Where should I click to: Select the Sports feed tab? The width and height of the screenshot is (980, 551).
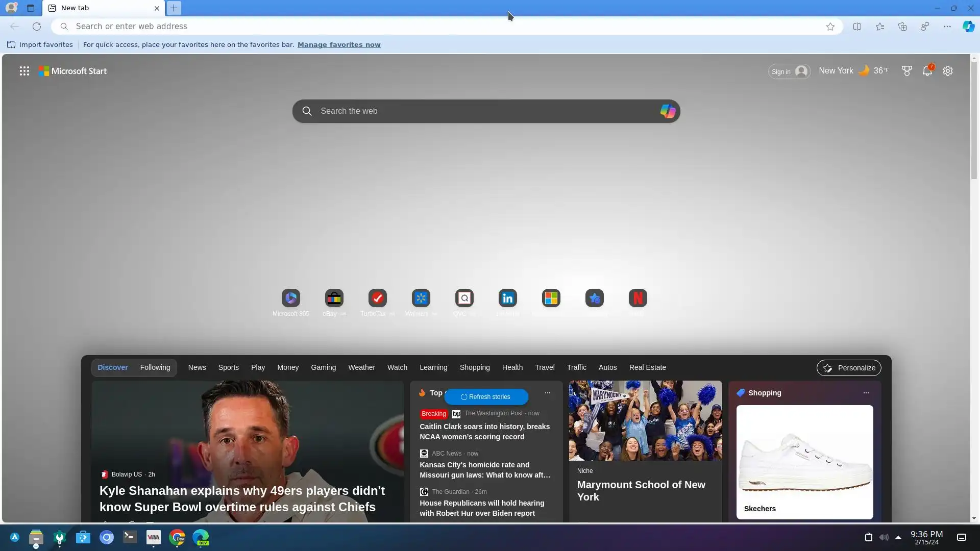click(x=228, y=367)
